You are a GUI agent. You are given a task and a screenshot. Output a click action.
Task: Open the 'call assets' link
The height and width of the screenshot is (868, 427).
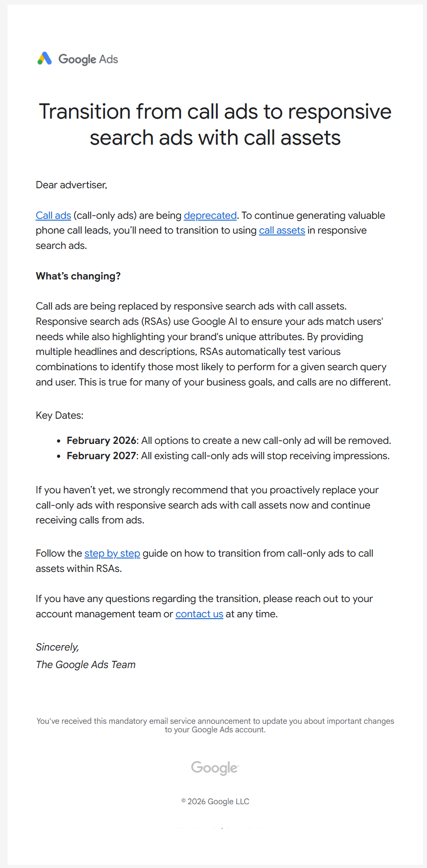[x=282, y=230]
